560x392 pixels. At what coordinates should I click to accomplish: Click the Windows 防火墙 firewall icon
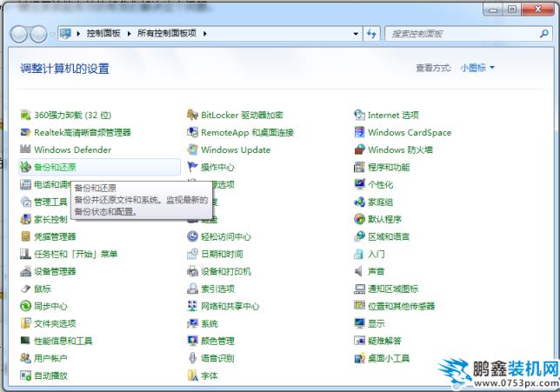click(359, 149)
